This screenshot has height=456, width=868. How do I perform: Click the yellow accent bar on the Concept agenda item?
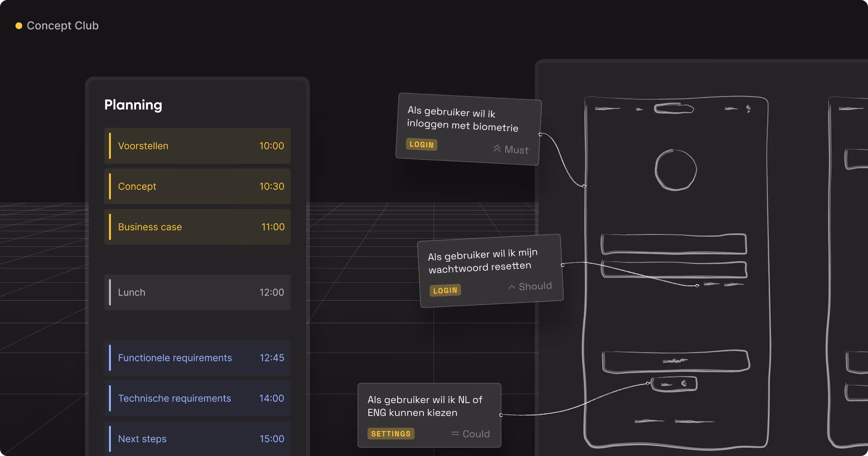pos(110,186)
